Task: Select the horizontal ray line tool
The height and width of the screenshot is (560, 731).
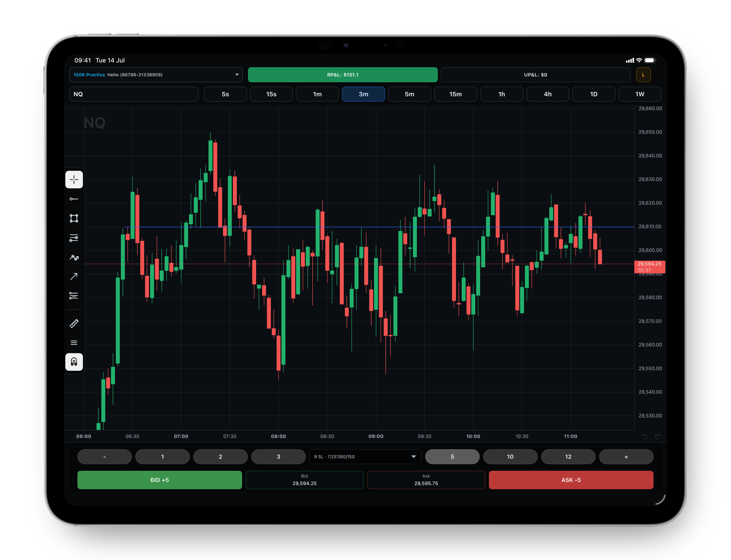Action: pos(74,199)
